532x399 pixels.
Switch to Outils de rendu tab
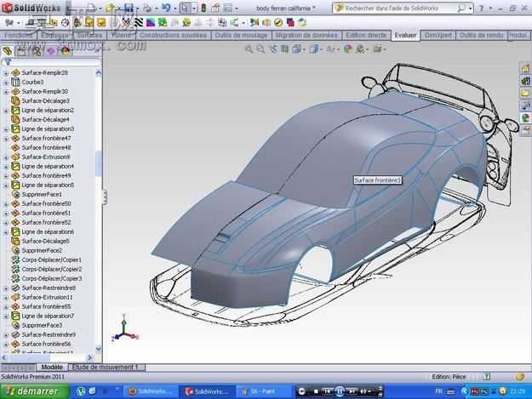click(482, 35)
